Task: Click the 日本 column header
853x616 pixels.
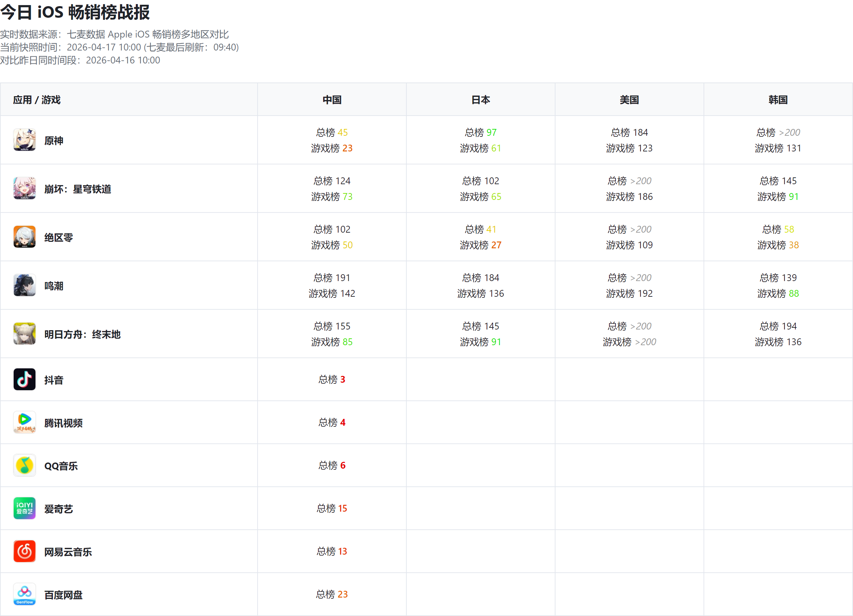Action: [481, 100]
